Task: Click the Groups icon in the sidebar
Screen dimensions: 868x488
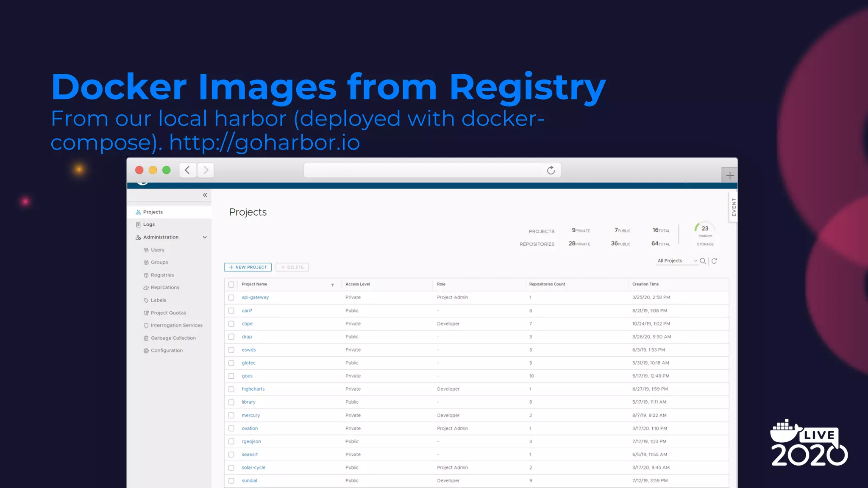Action: pyautogui.click(x=146, y=263)
